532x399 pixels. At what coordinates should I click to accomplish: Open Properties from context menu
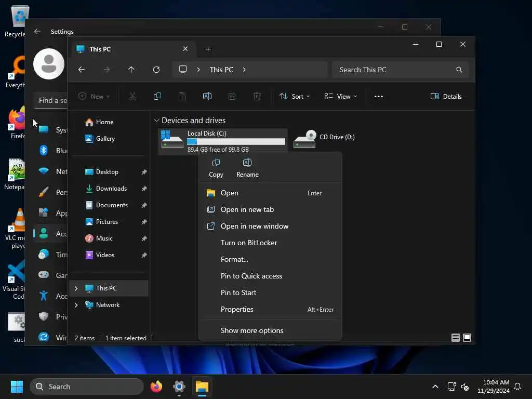tap(270, 310)
